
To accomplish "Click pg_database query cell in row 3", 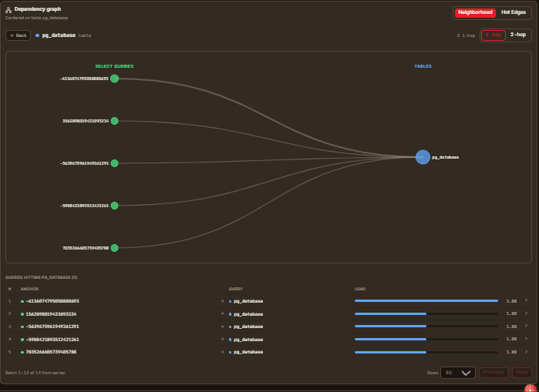I will [x=248, y=327].
